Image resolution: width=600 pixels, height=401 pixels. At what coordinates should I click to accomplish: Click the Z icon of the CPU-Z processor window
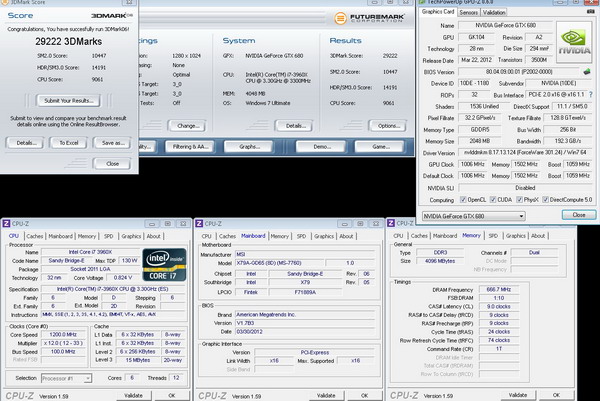(x=6, y=223)
